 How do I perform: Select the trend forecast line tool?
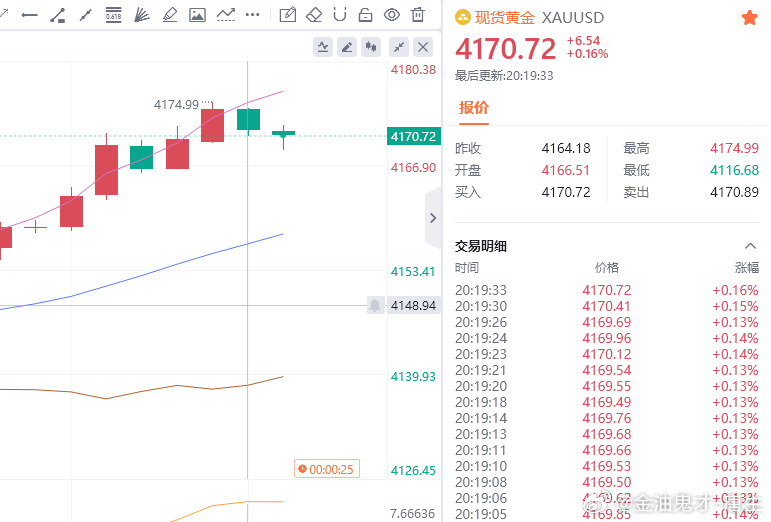point(226,15)
